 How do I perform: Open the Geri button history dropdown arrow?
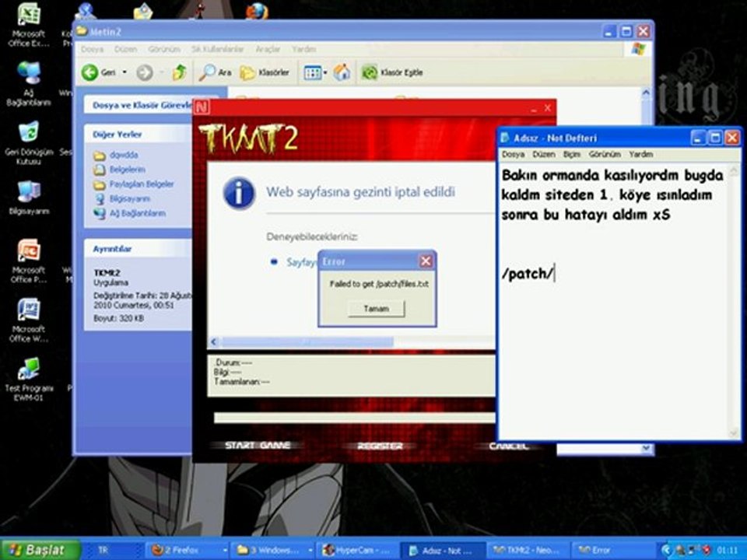(x=124, y=72)
